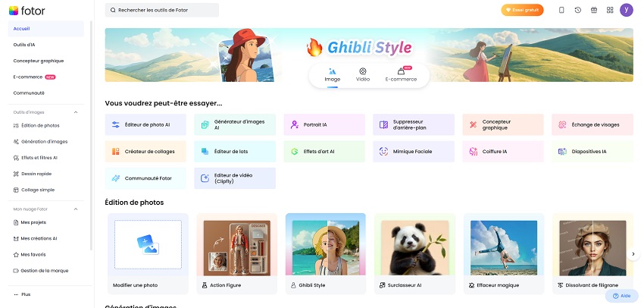
Task: Click the Échange de visages icon
Action: tap(562, 124)
